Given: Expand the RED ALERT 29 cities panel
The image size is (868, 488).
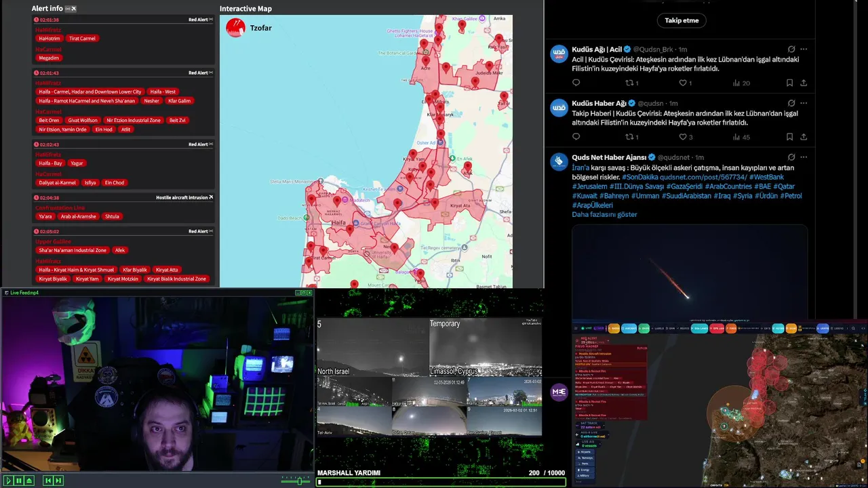Looking at the screenshot, I should pyautogui.click(x=592, y=340).
